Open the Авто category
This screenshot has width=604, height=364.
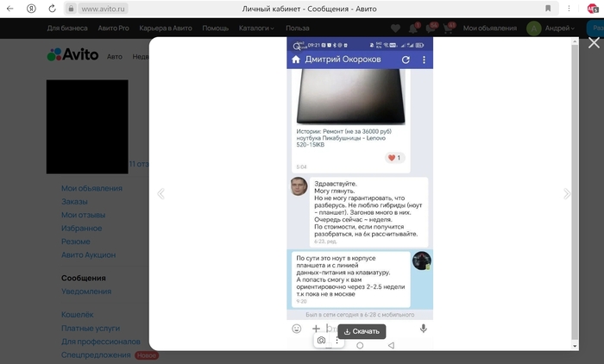click(115, 57)
